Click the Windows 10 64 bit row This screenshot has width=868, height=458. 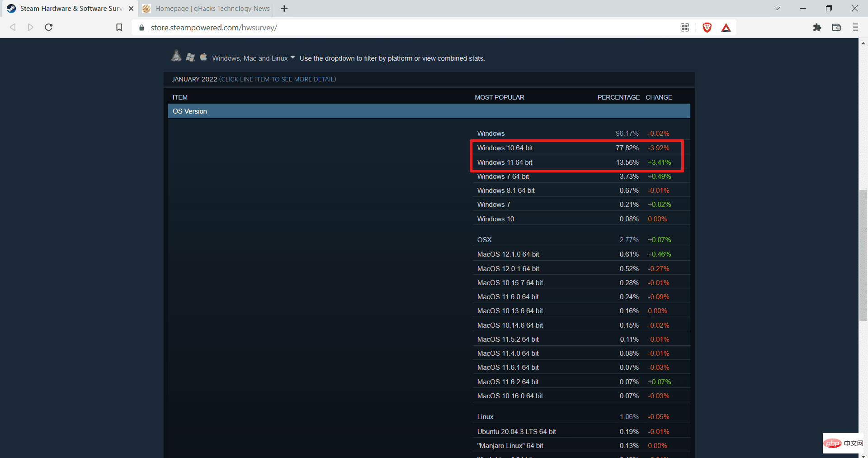(581, 148)
